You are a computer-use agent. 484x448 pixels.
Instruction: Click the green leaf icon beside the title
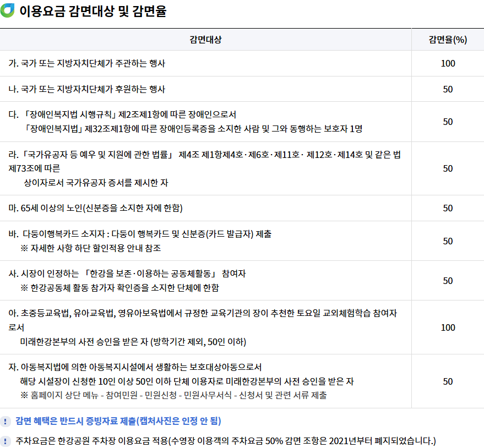(x=8, y=9)
